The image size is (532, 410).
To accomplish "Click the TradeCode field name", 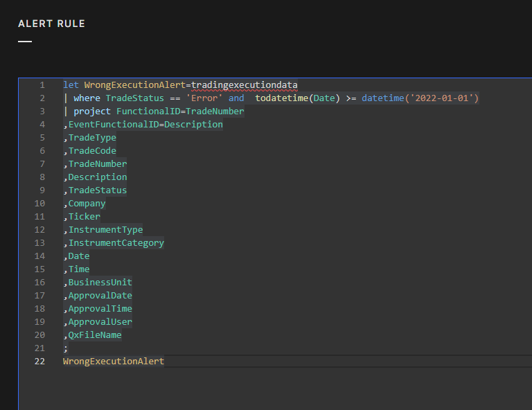I will (92, 151).
